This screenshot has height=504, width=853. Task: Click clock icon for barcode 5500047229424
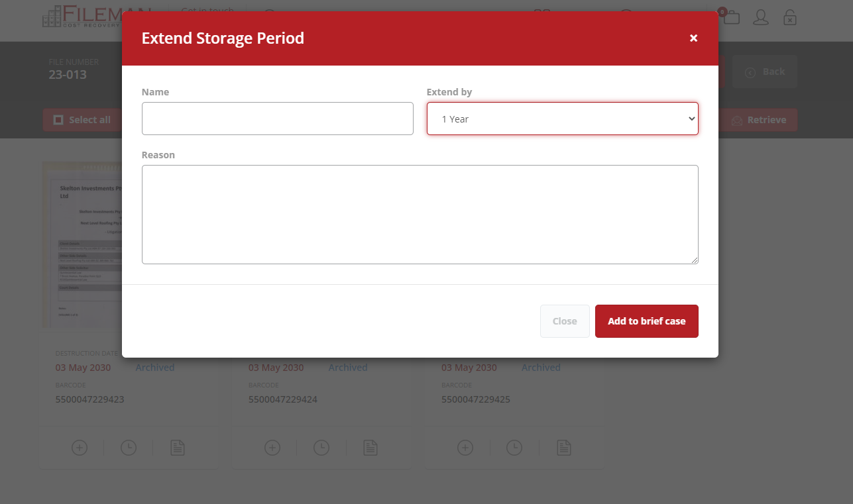click(321, 448)
